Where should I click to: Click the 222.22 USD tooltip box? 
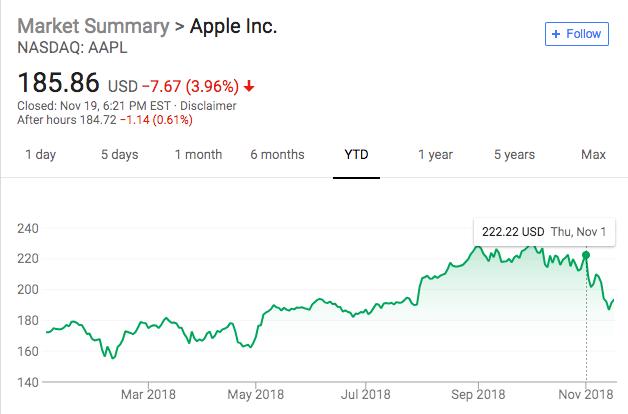pos(544,232)
